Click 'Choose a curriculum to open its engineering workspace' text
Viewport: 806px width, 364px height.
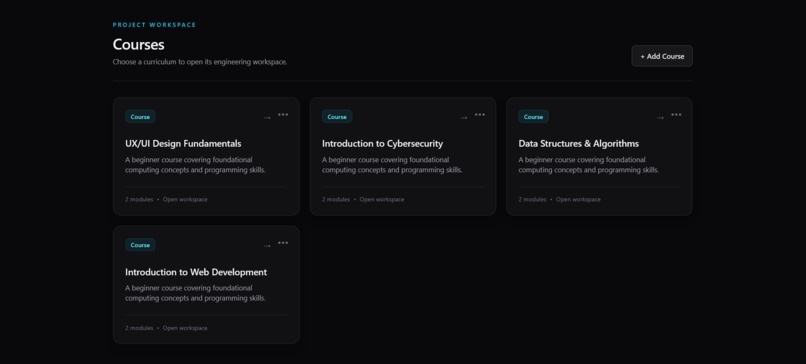(200, 62)
